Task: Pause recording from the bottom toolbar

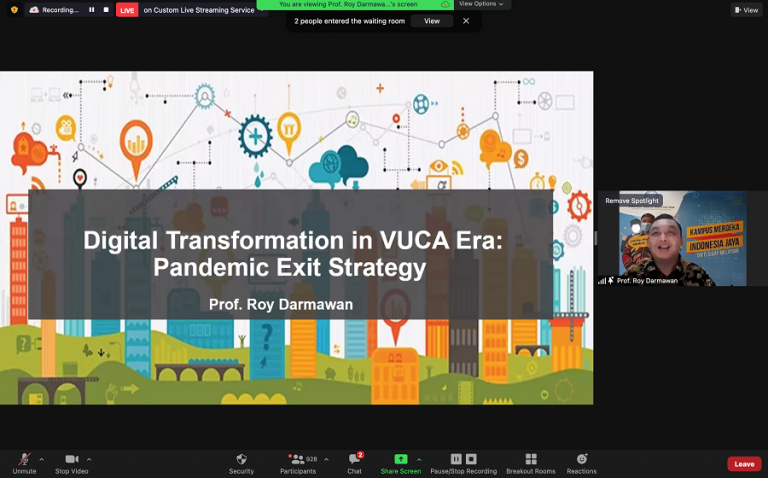Action: [x=456, y=459]
